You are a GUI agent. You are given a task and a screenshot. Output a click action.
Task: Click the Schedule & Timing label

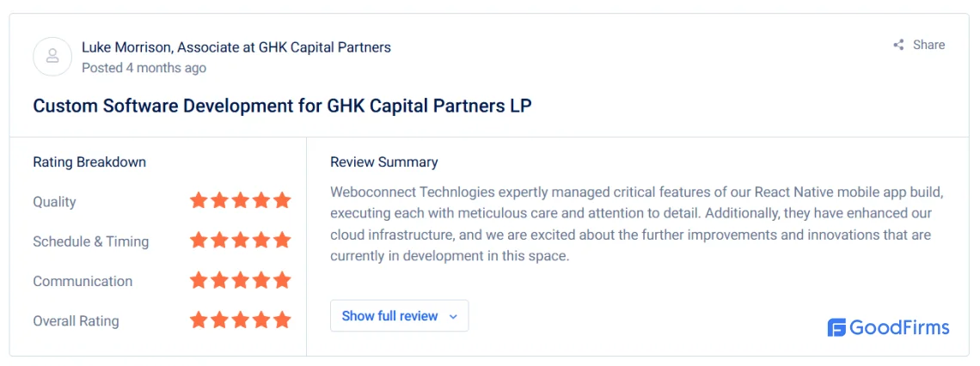coord(90,241)
